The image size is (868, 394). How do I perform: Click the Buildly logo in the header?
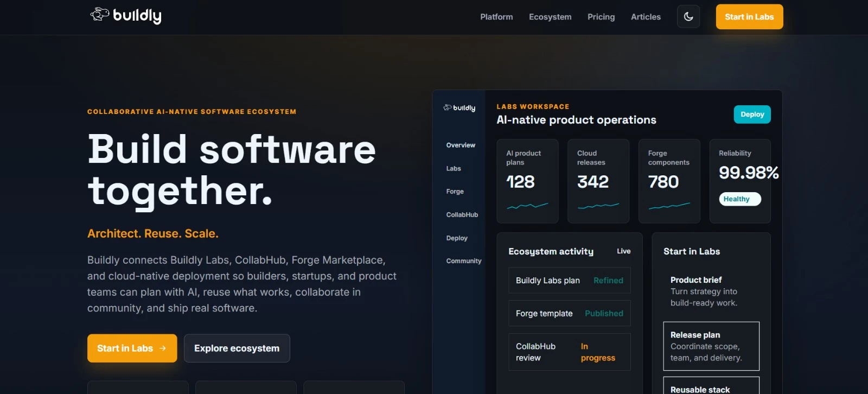click(126, 16)
